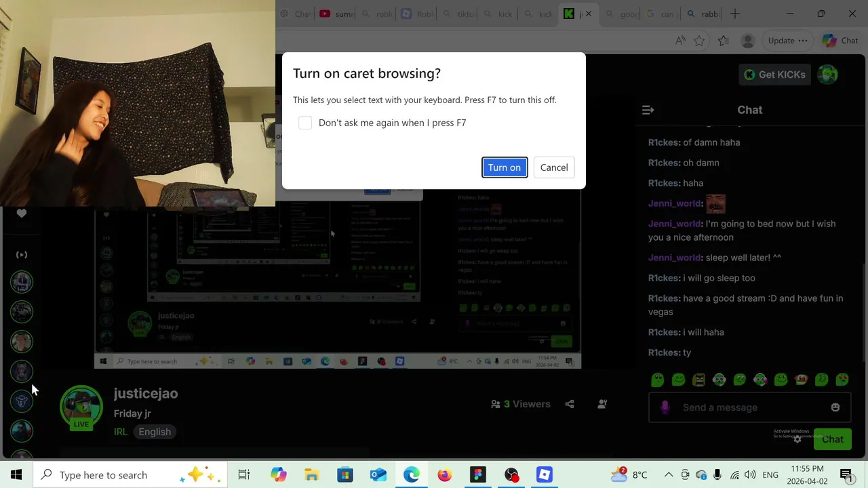The width and height of the screenshot is (868, 488).
Task: Open Figma from the taskbar
Action: click(x=478, y=475)
